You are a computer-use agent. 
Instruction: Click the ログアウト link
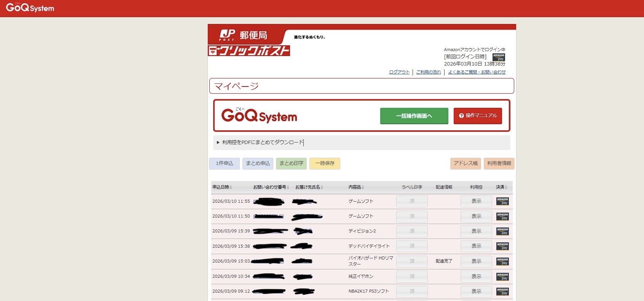point(399,72)
